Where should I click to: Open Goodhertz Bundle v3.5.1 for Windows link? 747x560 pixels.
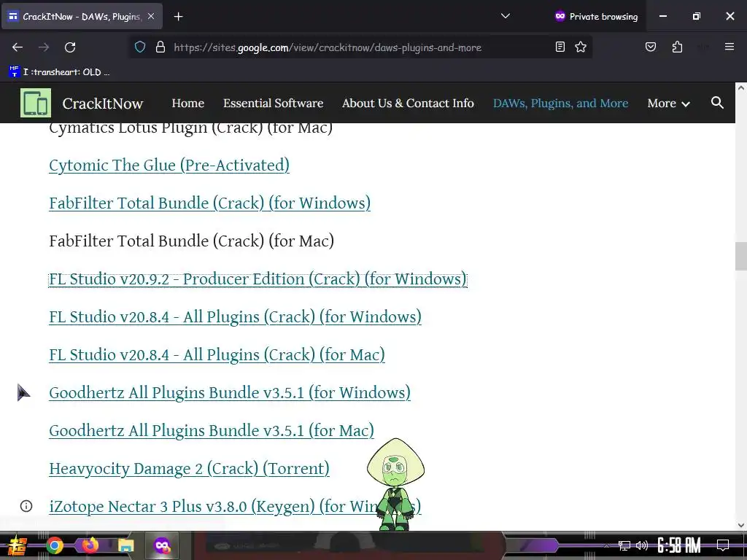[x=230, y=393]
